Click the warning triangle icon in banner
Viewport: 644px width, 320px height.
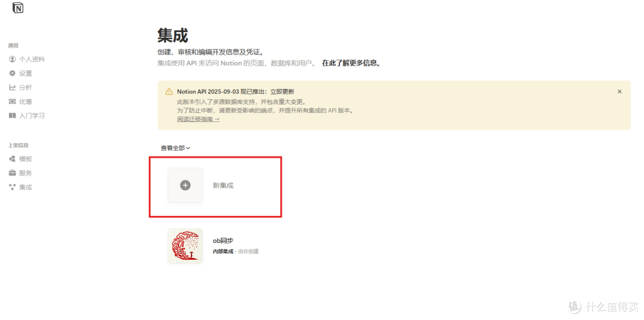pyautogui.click(x=169, y=92)
